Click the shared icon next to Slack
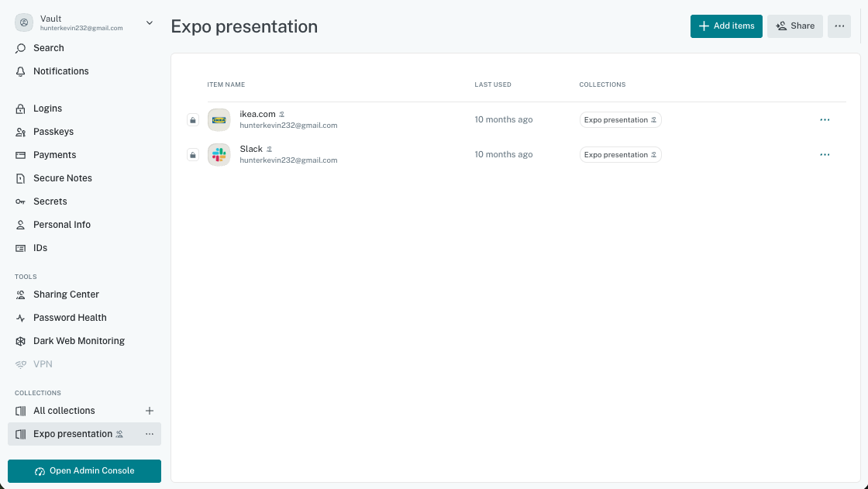Viewport: 868px width, 489px height. [269, 150]
